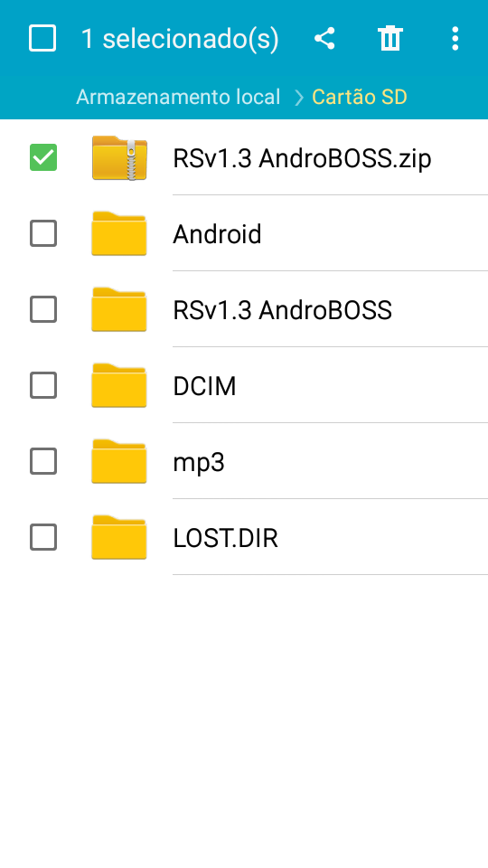Open the three-dot overflow menu

[x=455, y=39]
